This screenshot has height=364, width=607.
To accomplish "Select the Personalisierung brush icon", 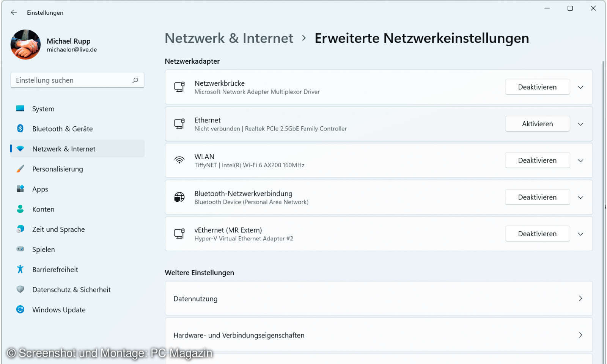I will (20, 169).
